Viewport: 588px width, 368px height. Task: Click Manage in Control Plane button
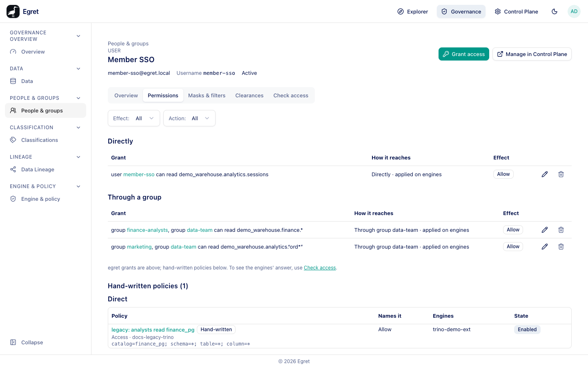tap(532, 54)
